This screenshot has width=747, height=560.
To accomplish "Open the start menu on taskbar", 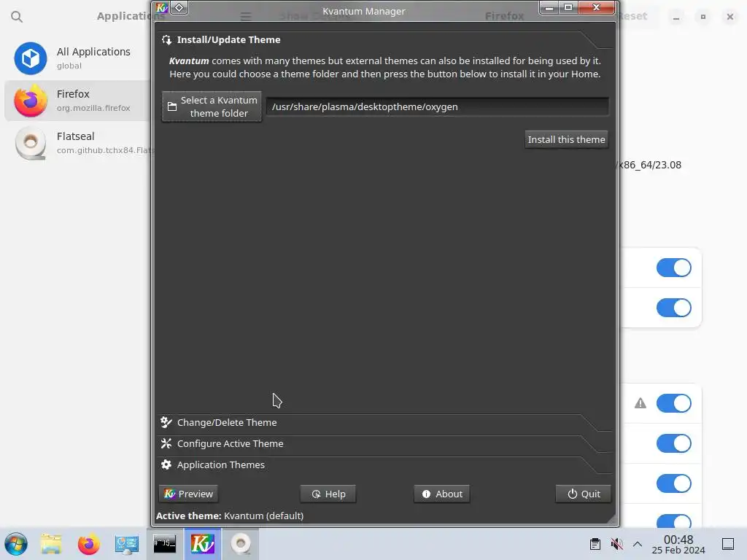I will point(16,544).
